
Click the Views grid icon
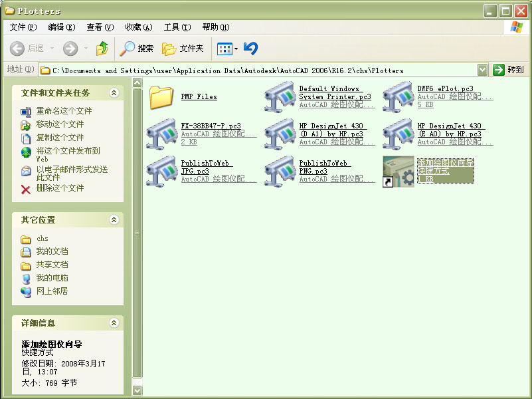[224, 49]
